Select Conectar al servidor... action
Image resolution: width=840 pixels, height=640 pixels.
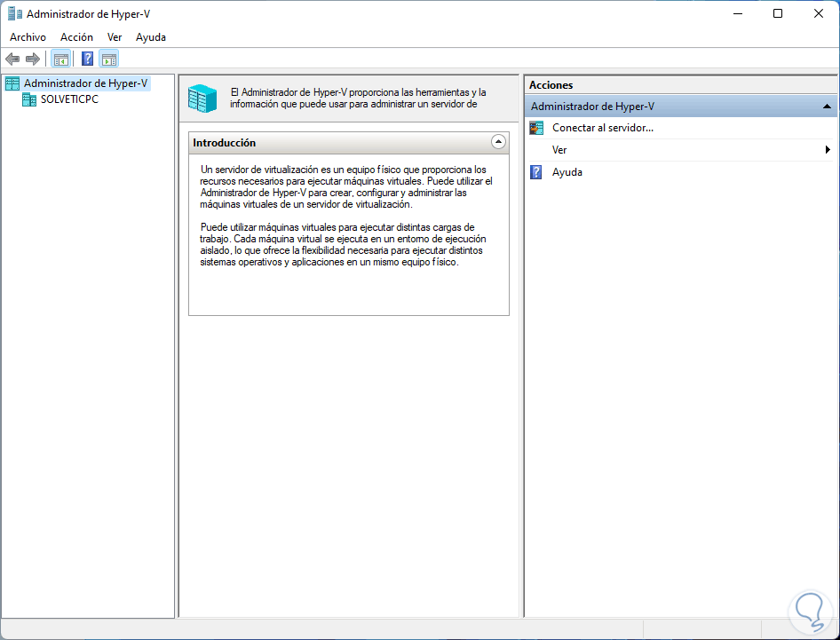click(x=603, y=128)
